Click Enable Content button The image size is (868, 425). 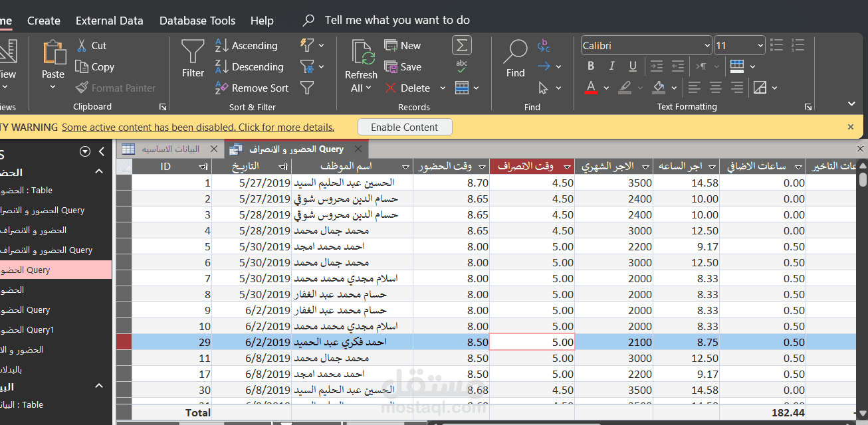pos(405,127)
